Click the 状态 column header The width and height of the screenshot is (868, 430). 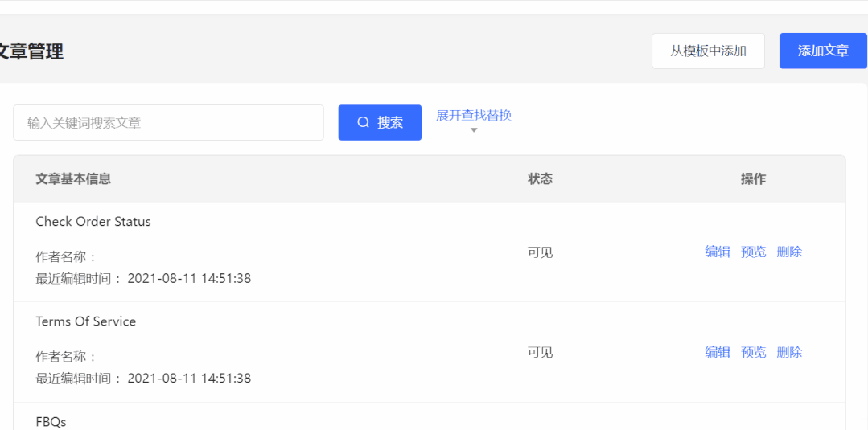[x=541, y=178]
